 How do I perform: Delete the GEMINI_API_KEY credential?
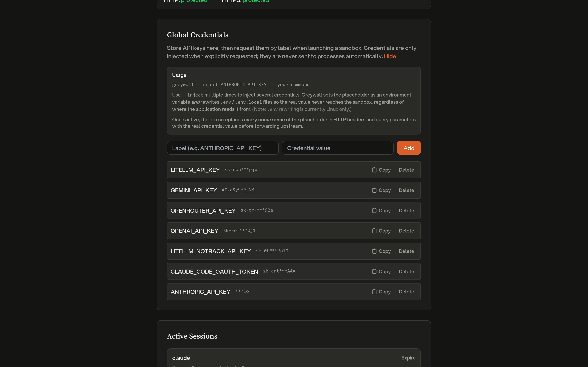[x=406, y=190]
